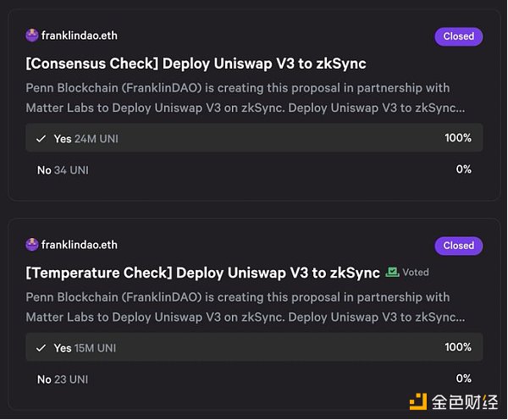This screenshot has width=508, height=420.
Task: Open the Consensus Check Deploy Uniswap V3 proposal title
Action: click(x=196, y=64)
